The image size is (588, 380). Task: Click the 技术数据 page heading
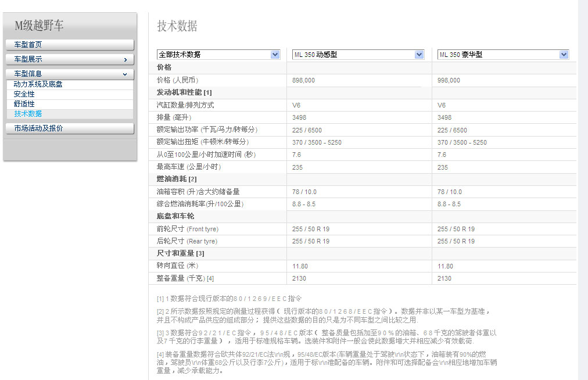tap(177, 26)
